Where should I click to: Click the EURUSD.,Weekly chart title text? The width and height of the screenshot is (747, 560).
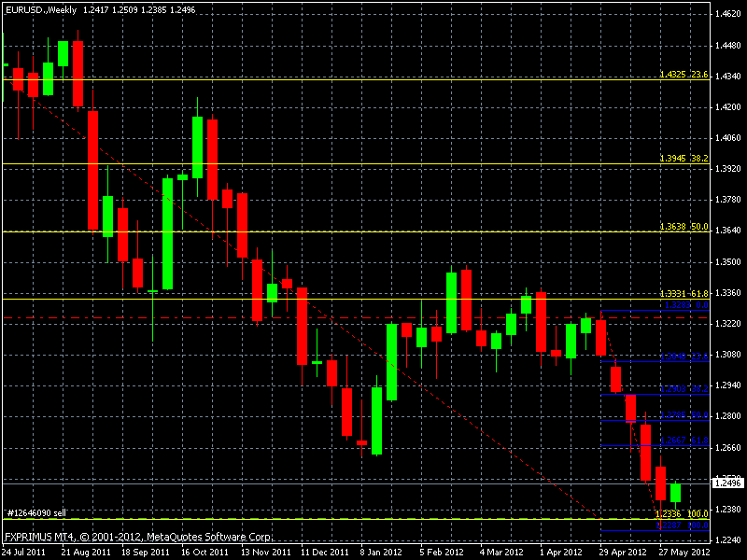[41, 10]
